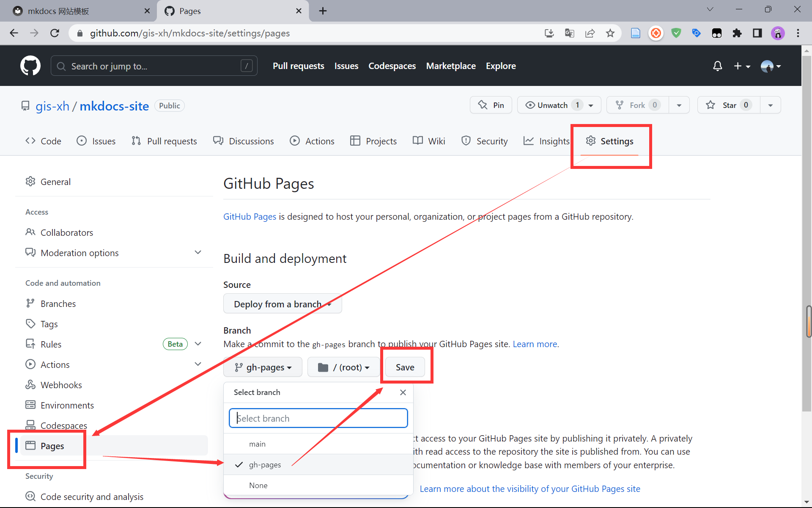The height and width of the screenshot is (508, 812).
Task: Reload the page with refresh icon
Action: point(55,33)
